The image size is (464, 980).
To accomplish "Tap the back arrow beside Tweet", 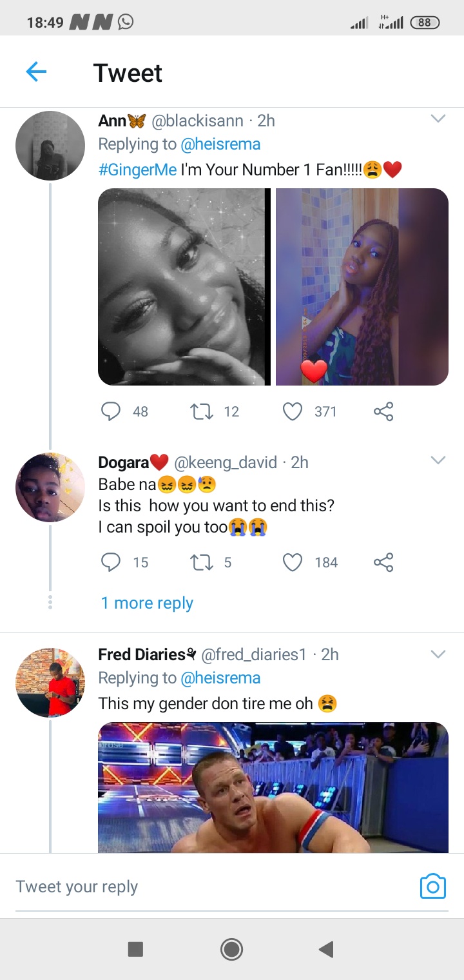I will tap(36, 72).
